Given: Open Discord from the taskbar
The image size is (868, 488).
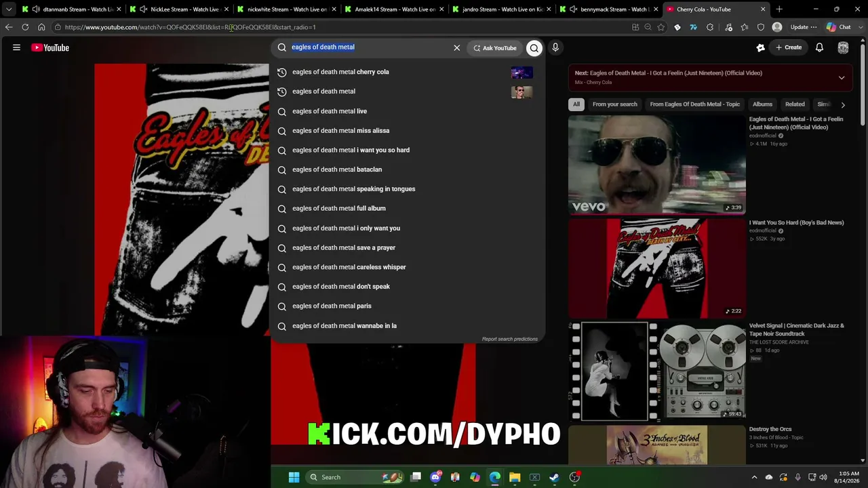Looking at the screenshot, I should (435, 477).
